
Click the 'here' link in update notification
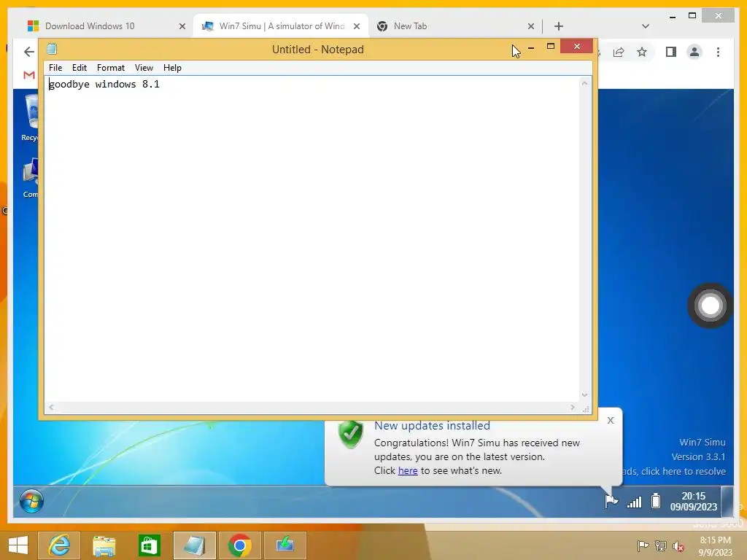(x=408, y=470)
